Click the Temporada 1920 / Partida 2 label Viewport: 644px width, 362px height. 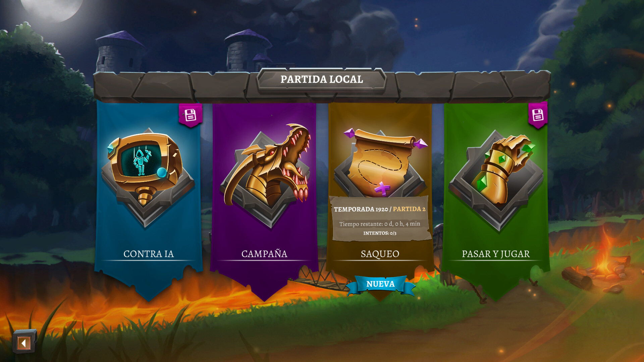coord(379,209)
